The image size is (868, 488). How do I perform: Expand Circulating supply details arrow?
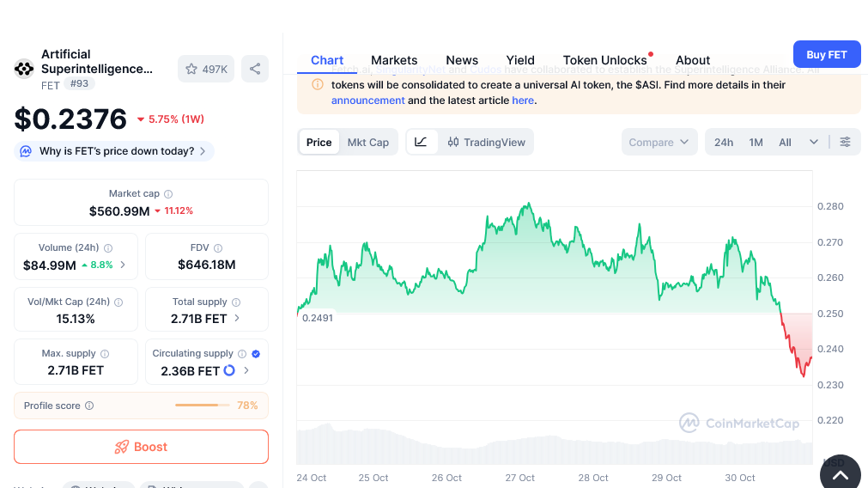(246, 370)
